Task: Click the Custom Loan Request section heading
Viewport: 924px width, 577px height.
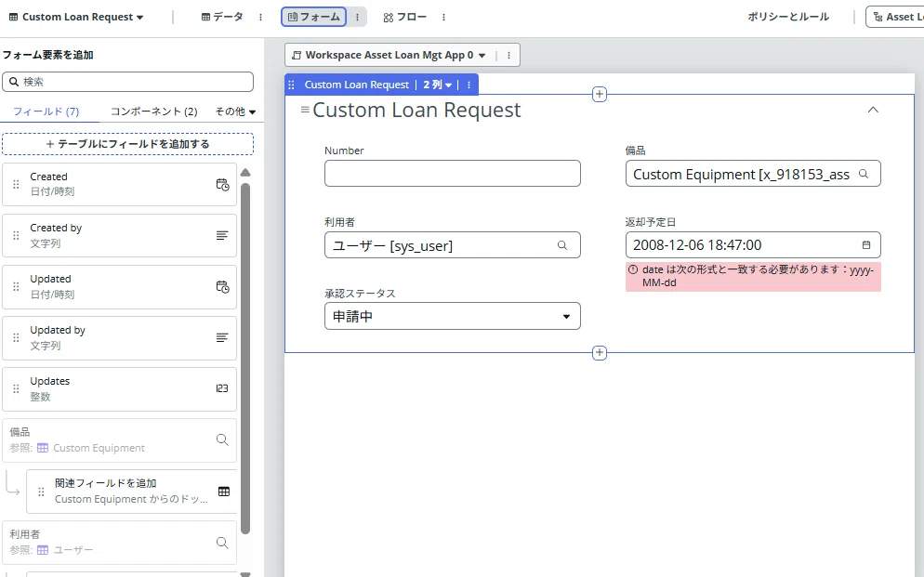Action: click(x=416, y=110)
